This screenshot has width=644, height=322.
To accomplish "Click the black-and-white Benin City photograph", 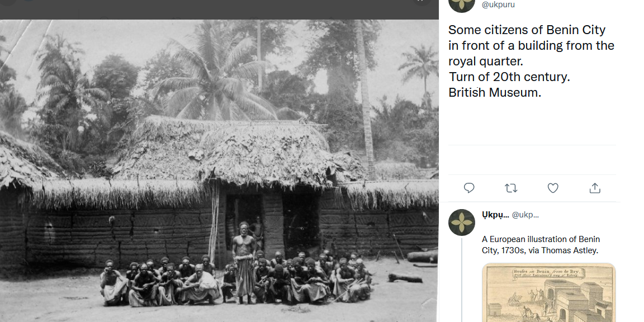I will (219, 168).
